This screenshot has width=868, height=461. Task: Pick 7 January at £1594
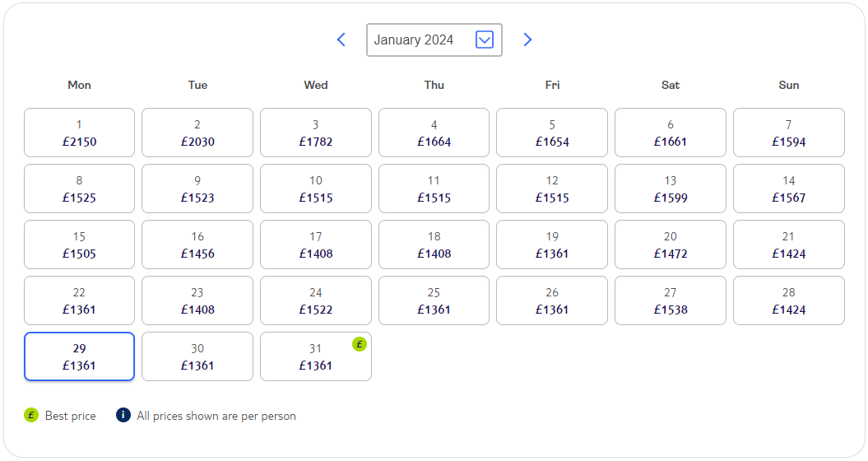pyautogui.click(x=789, y=133)
